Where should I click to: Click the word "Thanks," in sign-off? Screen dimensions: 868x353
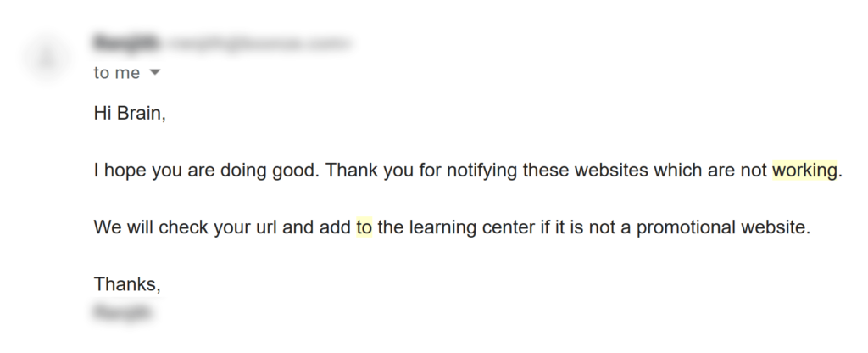pyautogui.click(x=127, y=284)
